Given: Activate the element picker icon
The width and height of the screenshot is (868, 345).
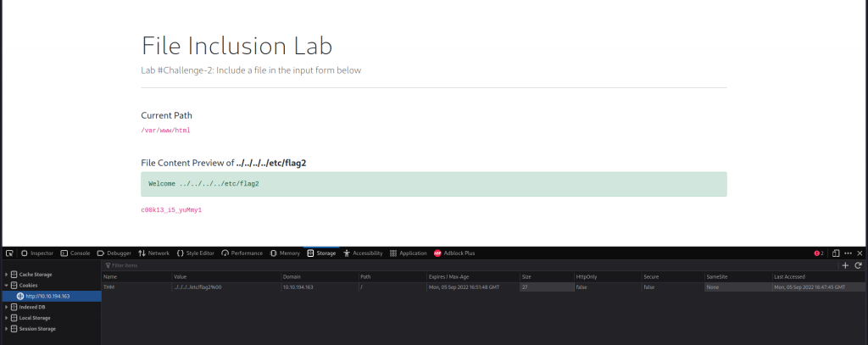Looking at the screenshot, I should click(9, 253).
